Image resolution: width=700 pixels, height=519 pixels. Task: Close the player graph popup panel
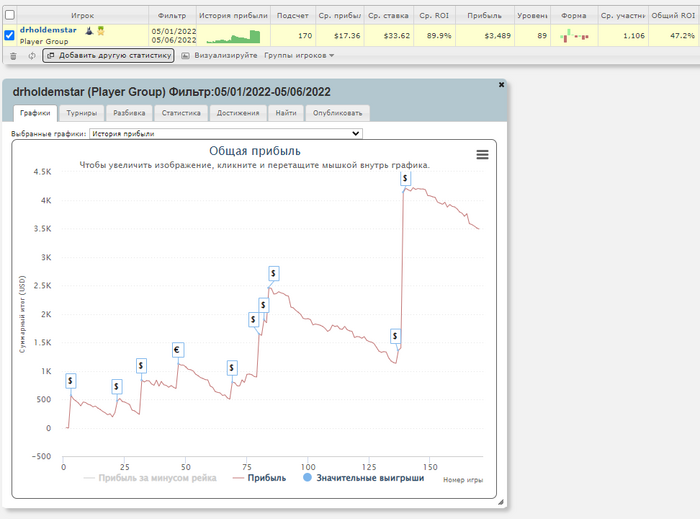[501, 85]
